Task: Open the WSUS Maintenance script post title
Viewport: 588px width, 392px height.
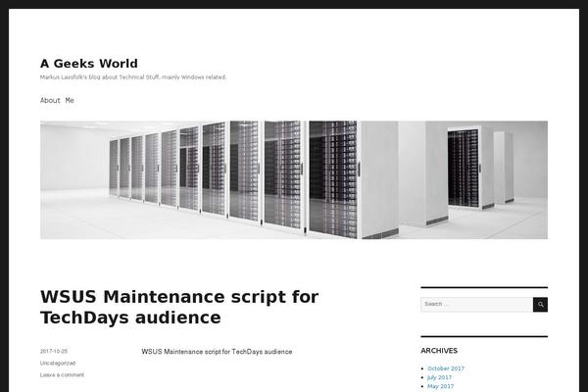Action: coord(179,307)
